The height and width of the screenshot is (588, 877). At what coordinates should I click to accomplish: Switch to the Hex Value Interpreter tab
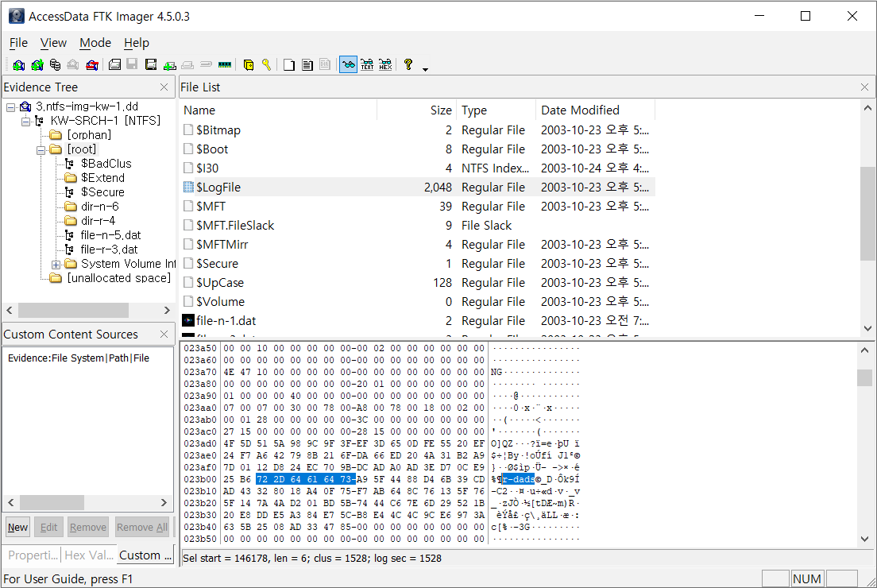pyautogui.click(x=89, y=555)
